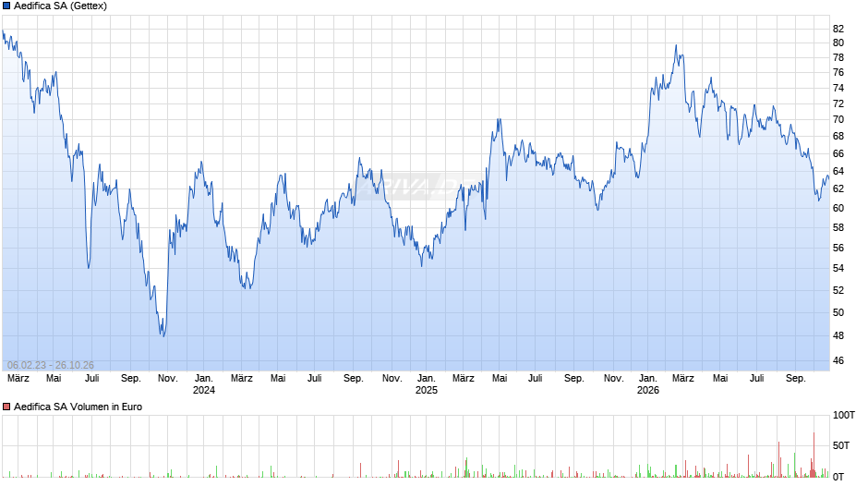Click the price axis value 64
This screenshot has width=868, height=486.
coord(838,171)
